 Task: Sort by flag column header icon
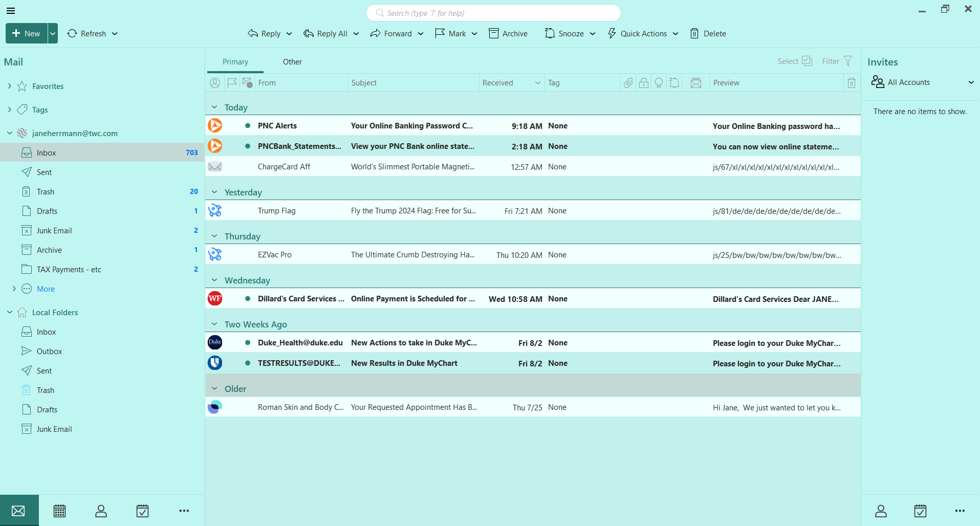(x=232, y=83)
